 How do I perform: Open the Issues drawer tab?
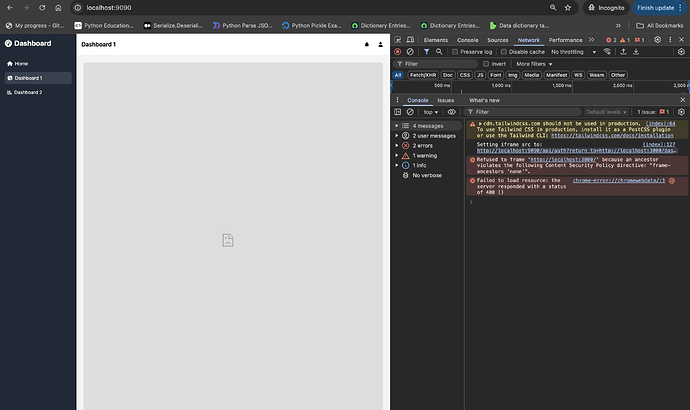pos(445,100)
